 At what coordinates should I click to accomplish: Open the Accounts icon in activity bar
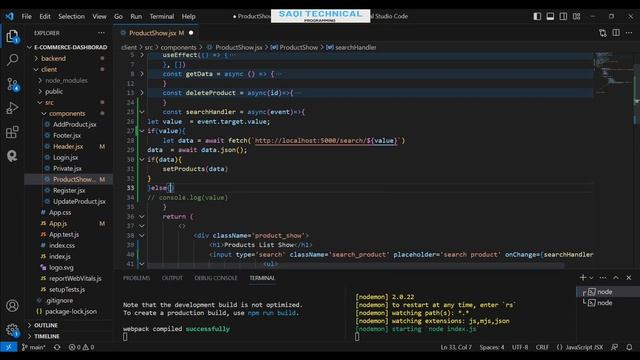pos(12,306)
